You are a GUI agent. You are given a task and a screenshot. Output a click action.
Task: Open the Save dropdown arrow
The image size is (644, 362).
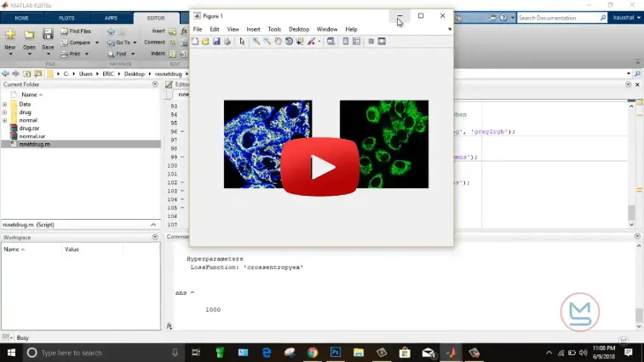click(x=48, y=54)
